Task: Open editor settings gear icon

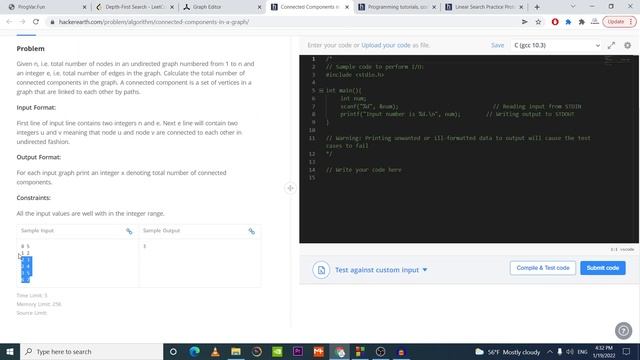Action: pos(627,45)
